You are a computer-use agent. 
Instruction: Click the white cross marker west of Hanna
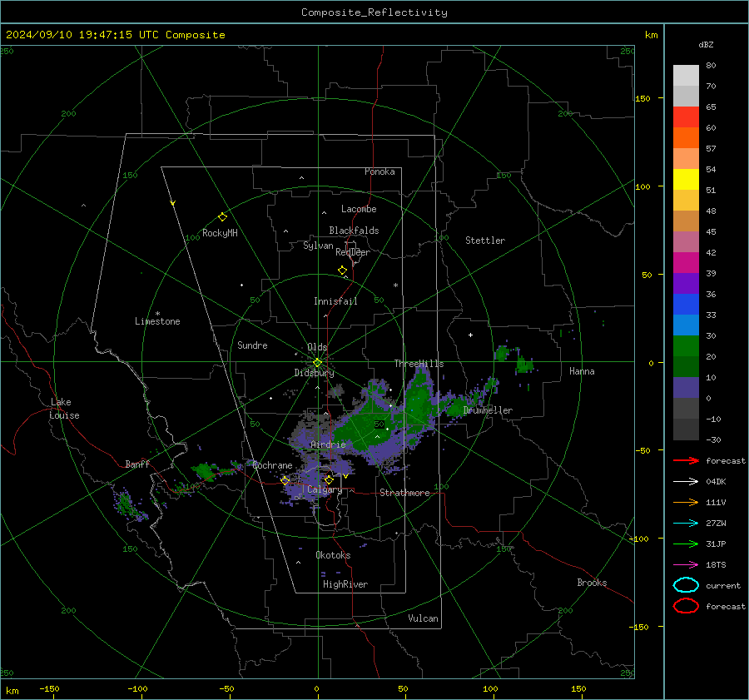point(470,335)
